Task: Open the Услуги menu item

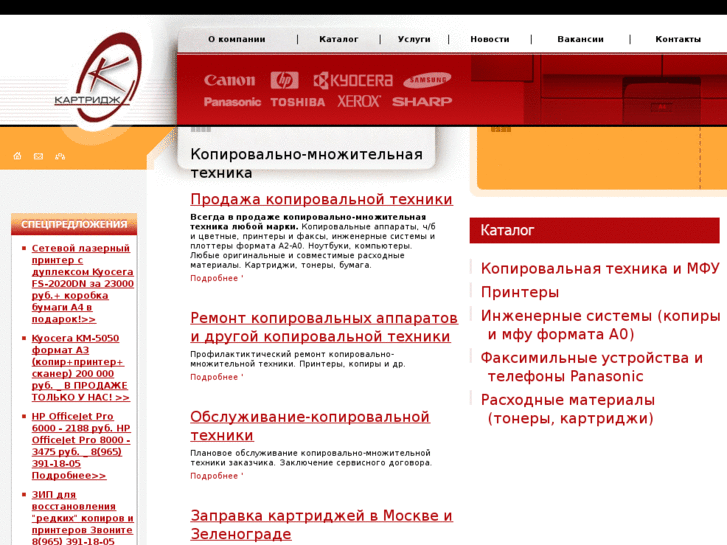Action: (x=414, y=39)
